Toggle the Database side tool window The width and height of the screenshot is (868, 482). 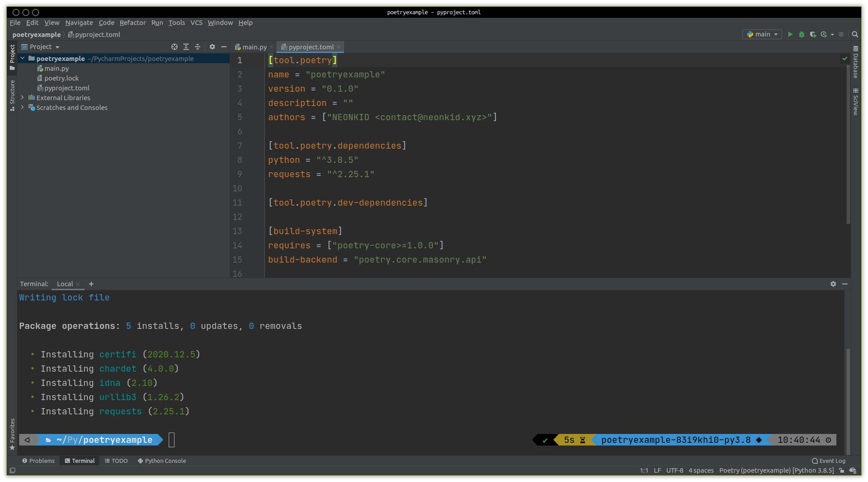[x=855, y=62]
